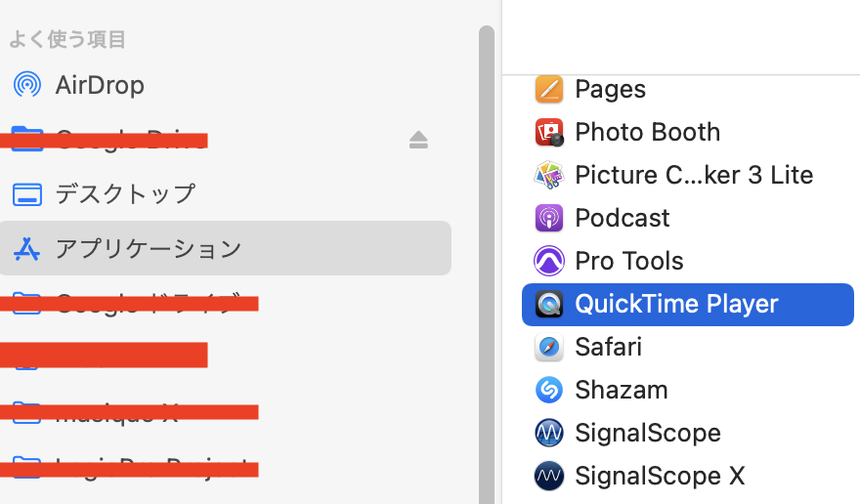Select the Safari list entry
Screen dimensions: 860x504
coord(608,347)
